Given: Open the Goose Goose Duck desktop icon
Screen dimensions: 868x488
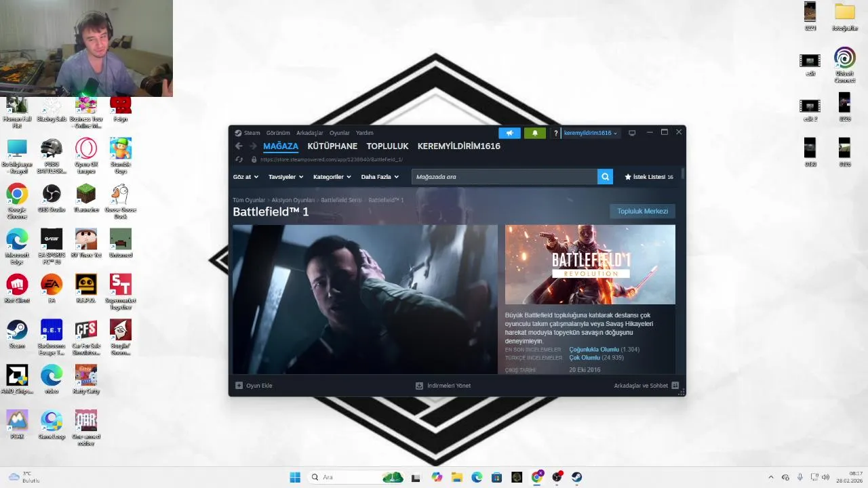Looking at the screenshot, I should (121, 202).
